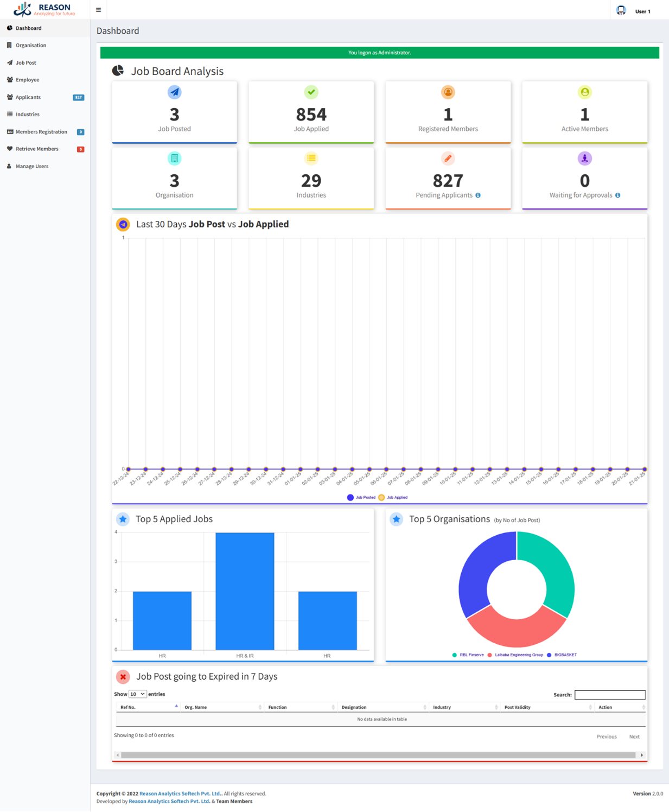This screenshot has width=669, height=812.
Task: Click the Pending Applicants info icon
Action: [478, 195]
